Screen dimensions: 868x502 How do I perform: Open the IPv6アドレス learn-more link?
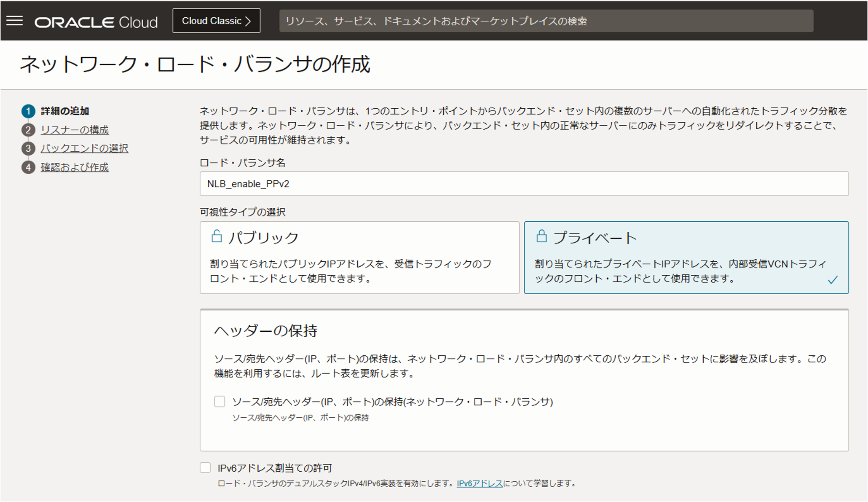coord(480,484)
